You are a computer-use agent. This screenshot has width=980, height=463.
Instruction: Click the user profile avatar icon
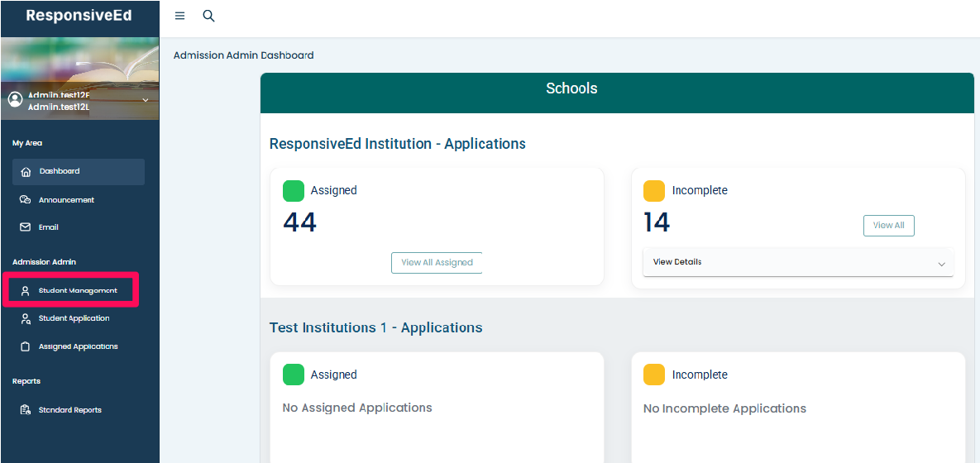click(15, 99)
